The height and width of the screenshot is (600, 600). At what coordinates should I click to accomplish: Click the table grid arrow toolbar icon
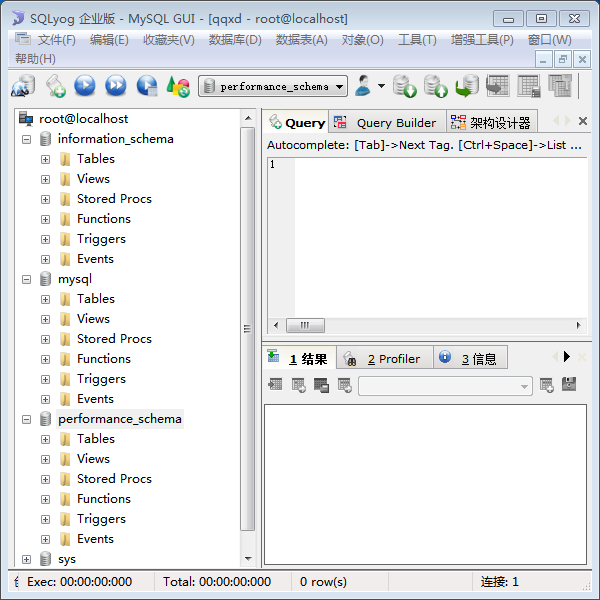tap(497, 85)
